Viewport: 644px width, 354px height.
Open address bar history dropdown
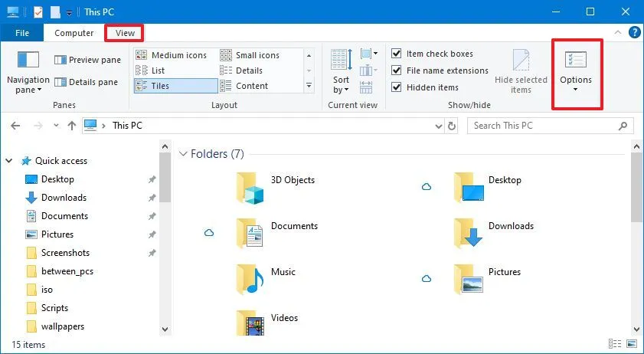pyautogui.click(x=439, y=126)
